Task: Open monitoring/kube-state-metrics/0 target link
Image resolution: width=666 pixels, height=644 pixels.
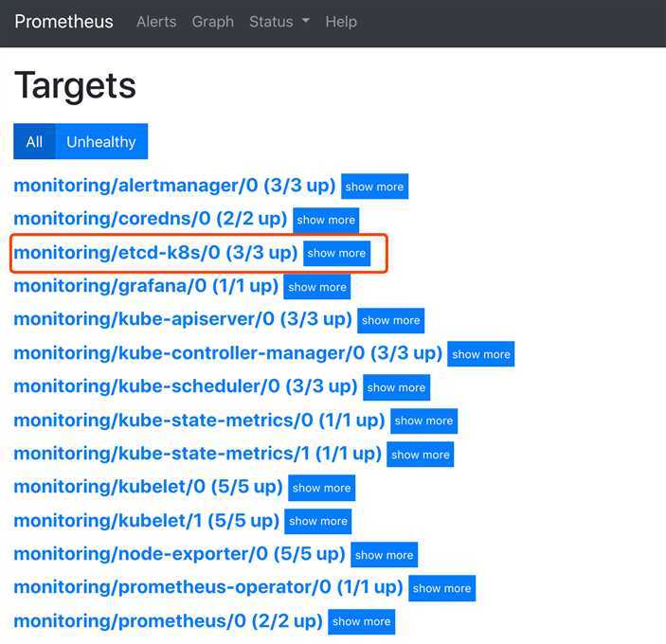Action: click(x=199, y=420)
